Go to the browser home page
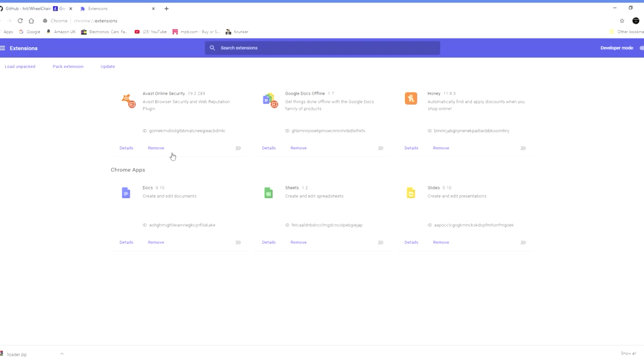Image resolution: width=644 pixels, height=362 pixels. pos(31,21)
